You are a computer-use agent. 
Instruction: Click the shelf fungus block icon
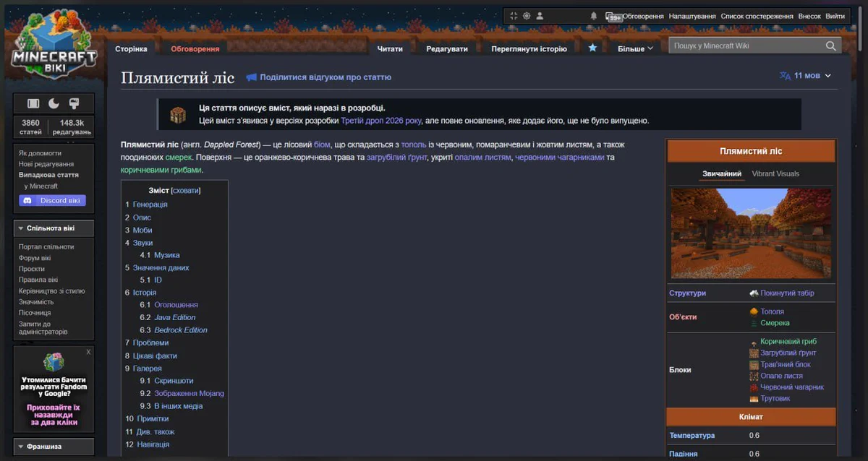click(x=754, y=398)
